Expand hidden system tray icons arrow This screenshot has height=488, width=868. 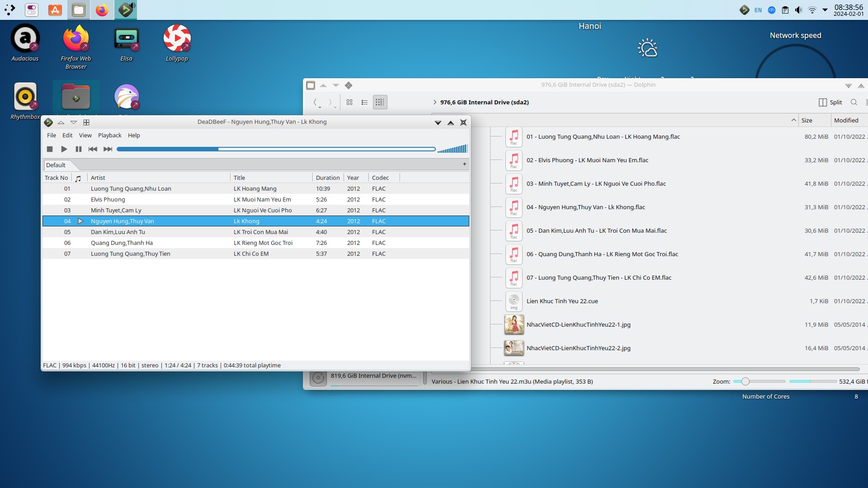(825, 10)
